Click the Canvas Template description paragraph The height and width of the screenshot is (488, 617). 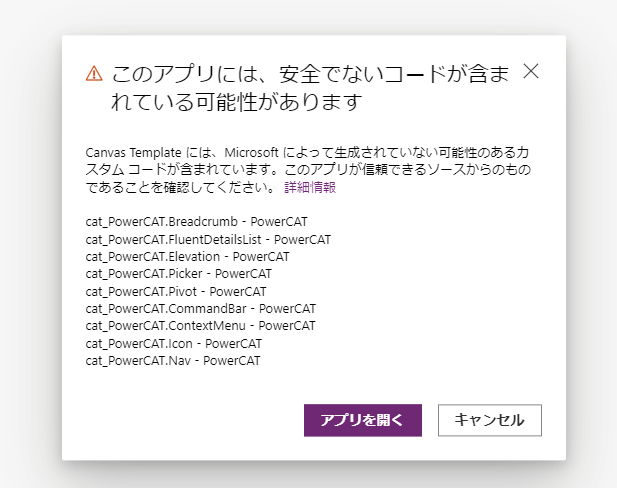pos(308,170)
